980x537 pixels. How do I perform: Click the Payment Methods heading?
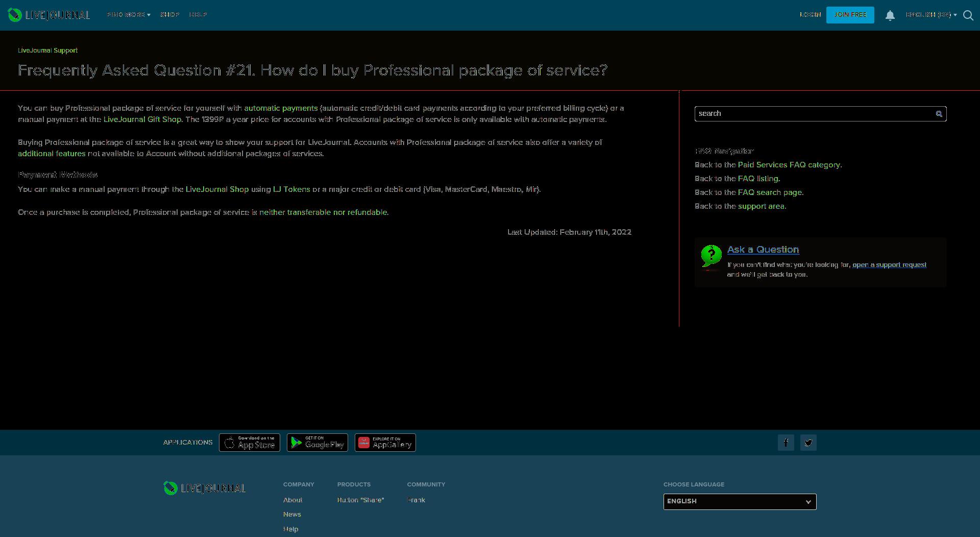click(x=58, y=175)
